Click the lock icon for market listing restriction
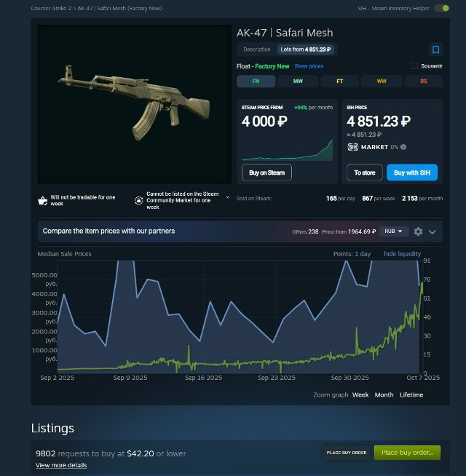The image size is (466, 476). [138, 200]
